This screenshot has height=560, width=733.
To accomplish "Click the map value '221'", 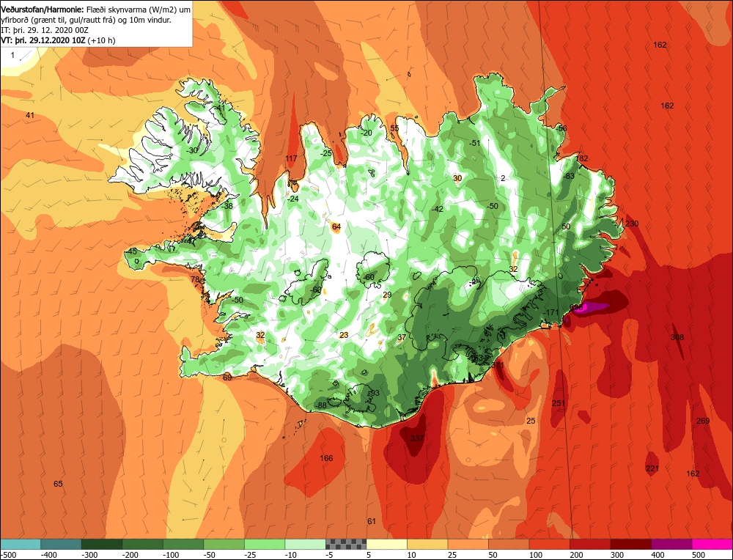I will point(652,468).
